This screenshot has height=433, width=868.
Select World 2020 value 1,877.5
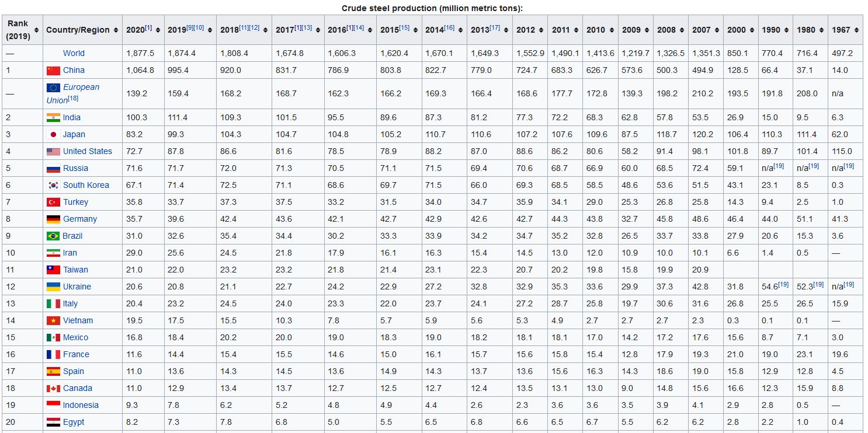140,53
